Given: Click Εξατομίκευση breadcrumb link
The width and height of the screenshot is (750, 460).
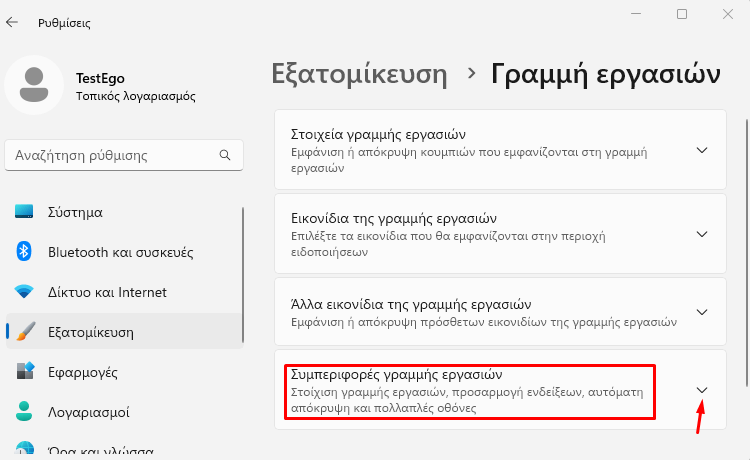Looking at the screenshot, I should tap(359, 75).
